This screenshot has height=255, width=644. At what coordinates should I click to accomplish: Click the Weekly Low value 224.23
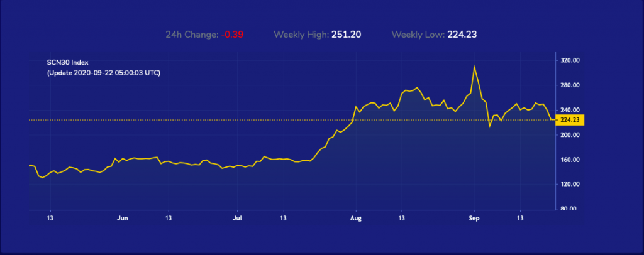point(462,35)
